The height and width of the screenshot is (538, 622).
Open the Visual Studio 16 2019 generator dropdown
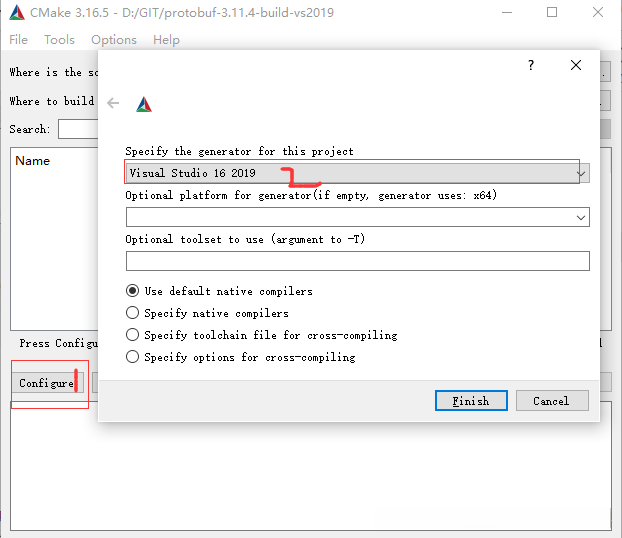click(357, 173)
